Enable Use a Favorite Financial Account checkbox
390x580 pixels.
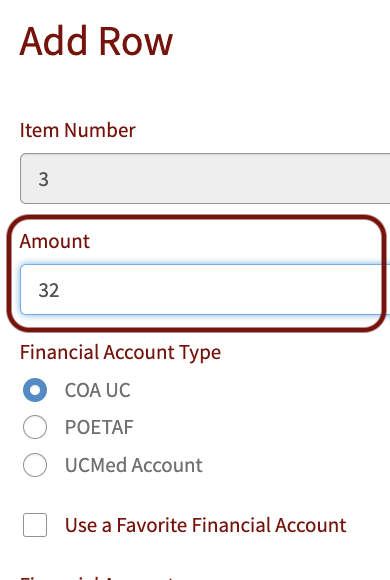pos(35,525)
